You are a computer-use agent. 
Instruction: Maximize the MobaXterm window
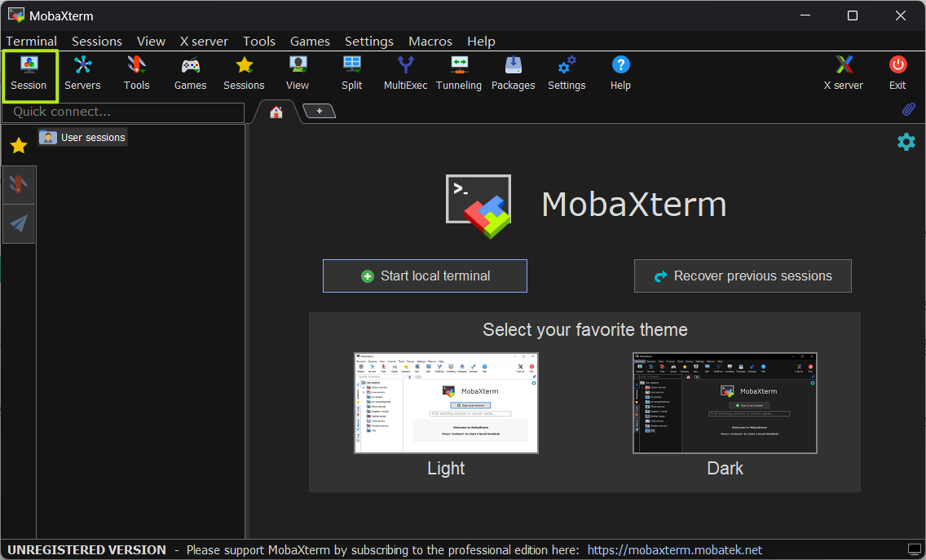853,15
